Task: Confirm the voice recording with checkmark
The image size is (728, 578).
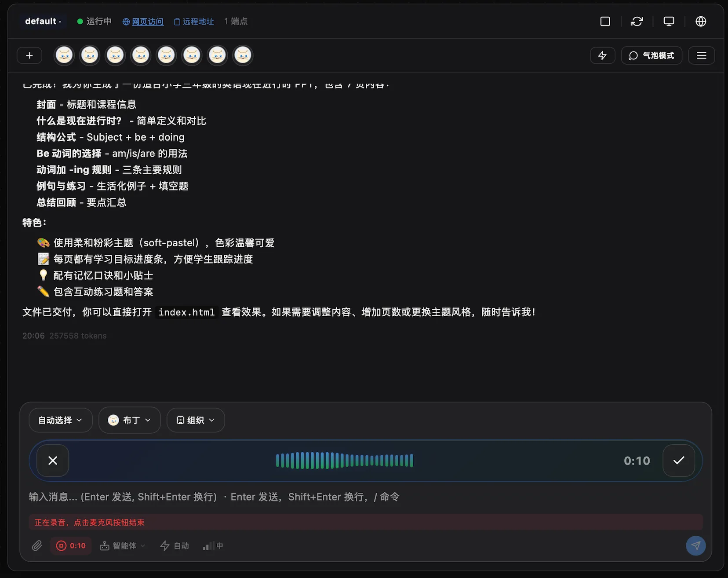Action: (679, 461)
